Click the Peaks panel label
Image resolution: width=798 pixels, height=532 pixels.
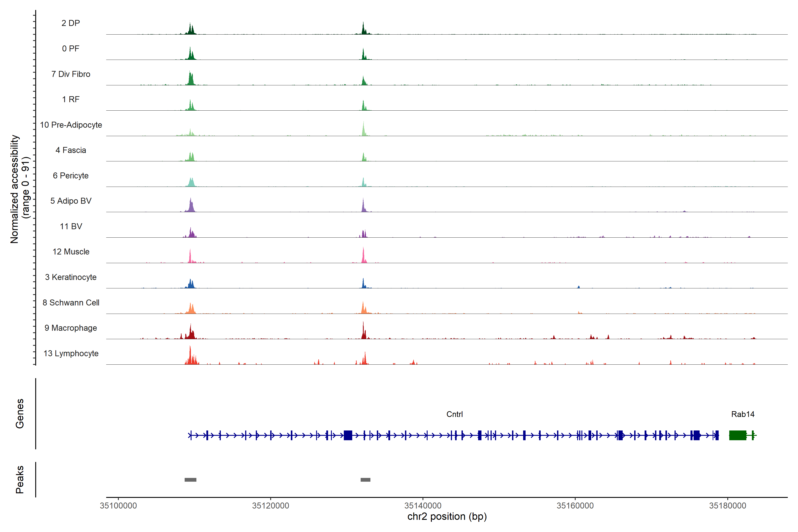(x=20, y=479)
